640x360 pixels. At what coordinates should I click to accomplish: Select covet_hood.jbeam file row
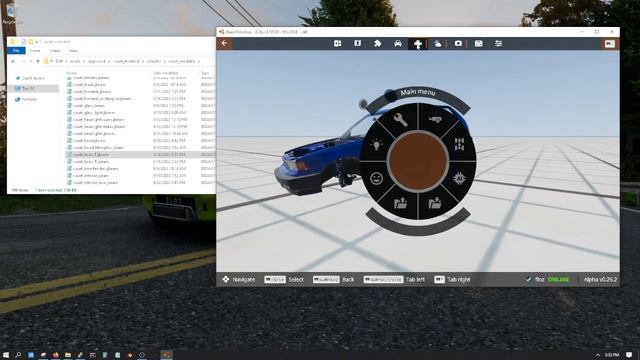click(x=140, y=140)
